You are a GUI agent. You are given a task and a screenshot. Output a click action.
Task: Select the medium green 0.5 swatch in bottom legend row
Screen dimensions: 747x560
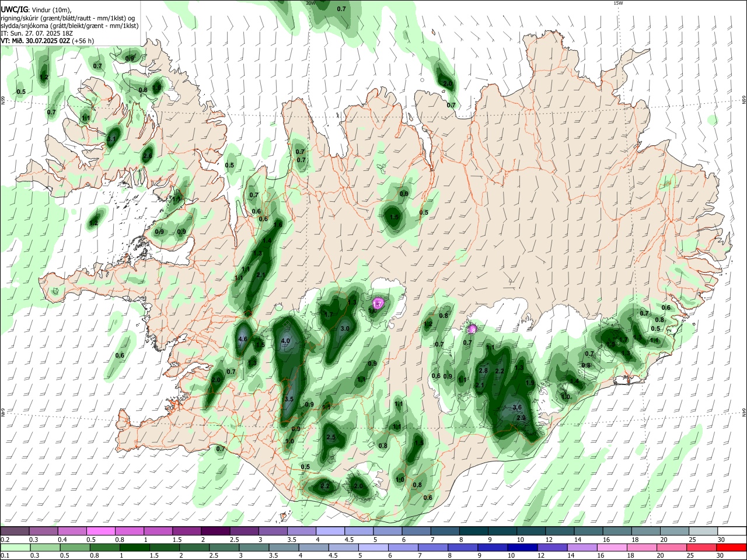(x=75, y=547)
